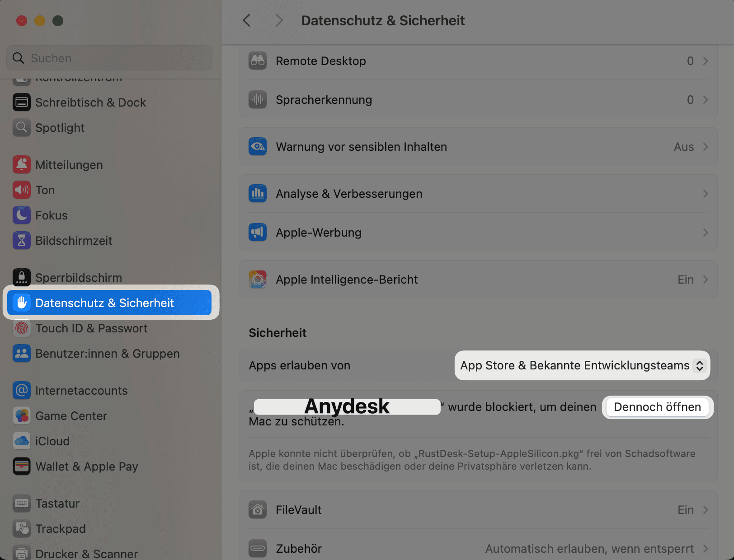Expand Remote Desktop row chevron
The image size is (734, 560).
(706, 61)
